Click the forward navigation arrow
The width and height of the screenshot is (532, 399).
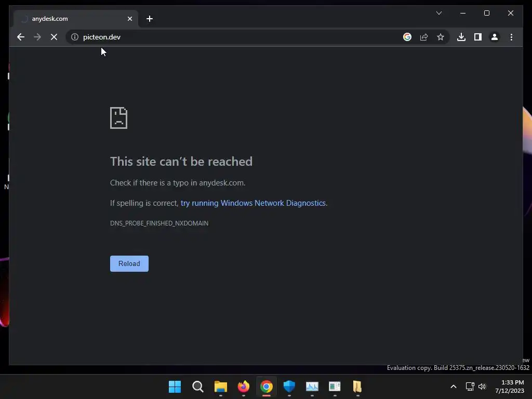tap(37, 37)
